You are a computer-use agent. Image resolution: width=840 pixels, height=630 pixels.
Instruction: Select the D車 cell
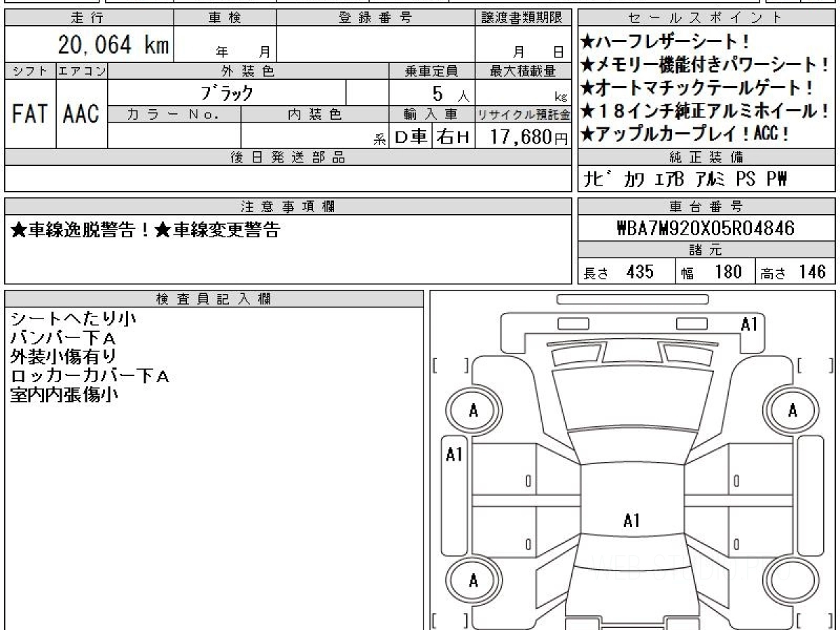pyautogui.click(x=412, y=136)
